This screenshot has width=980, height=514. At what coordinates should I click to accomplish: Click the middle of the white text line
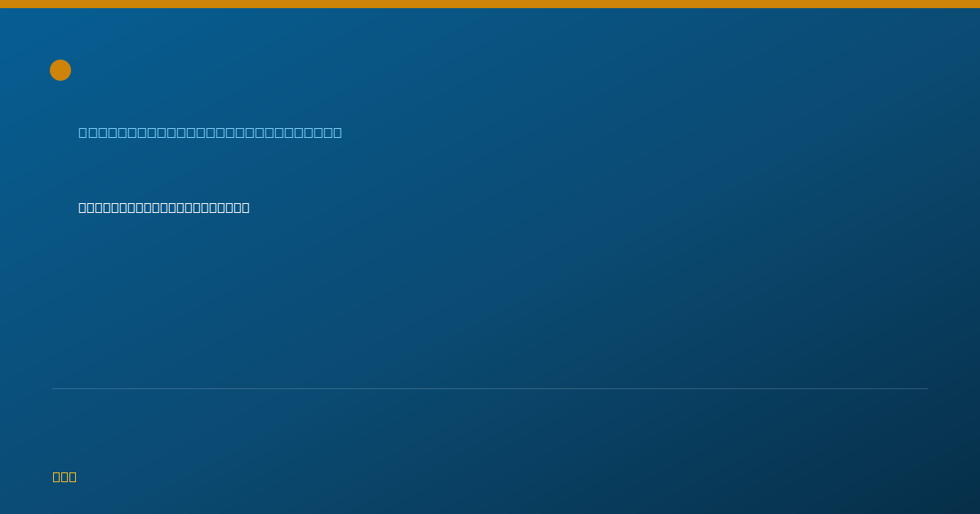164,207
